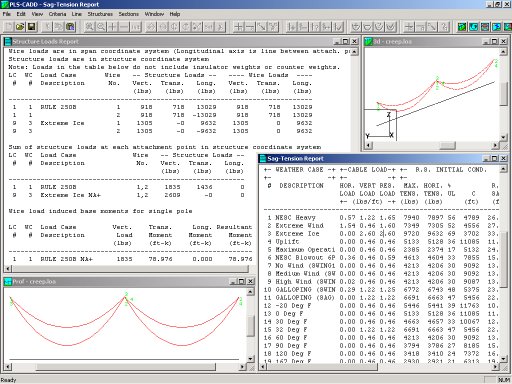
Task: Click the "120 Deg F" weather case row
Action: pos(382,354)
